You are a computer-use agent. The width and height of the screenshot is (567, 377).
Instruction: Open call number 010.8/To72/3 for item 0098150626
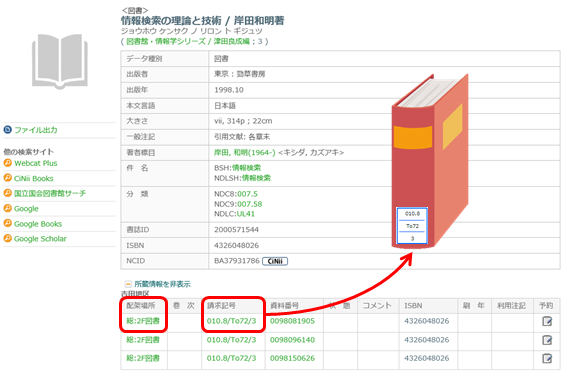coord(231,358)
